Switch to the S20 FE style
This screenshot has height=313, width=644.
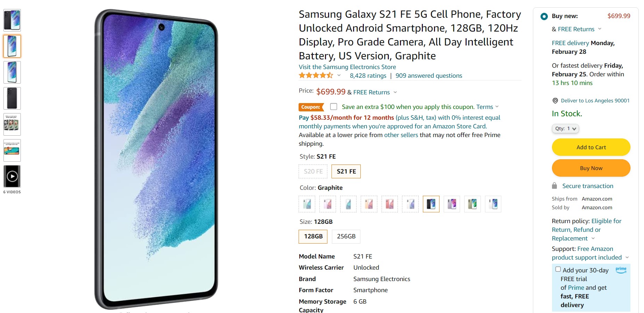tap(313, 171)
